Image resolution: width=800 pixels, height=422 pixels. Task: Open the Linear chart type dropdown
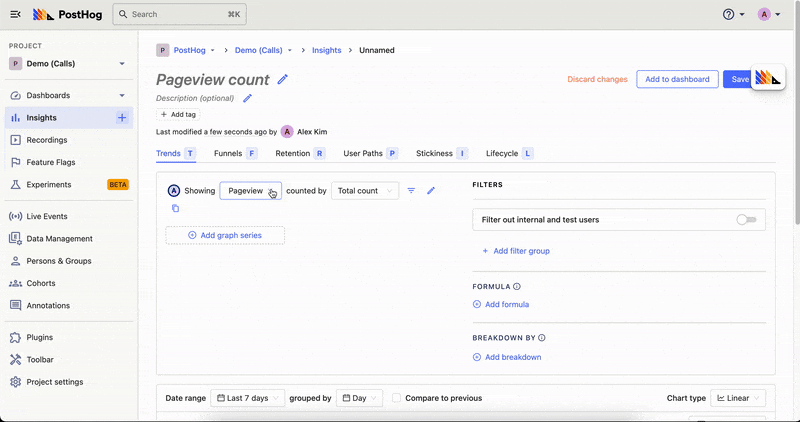pyautogui.click(x=738, y=398)
